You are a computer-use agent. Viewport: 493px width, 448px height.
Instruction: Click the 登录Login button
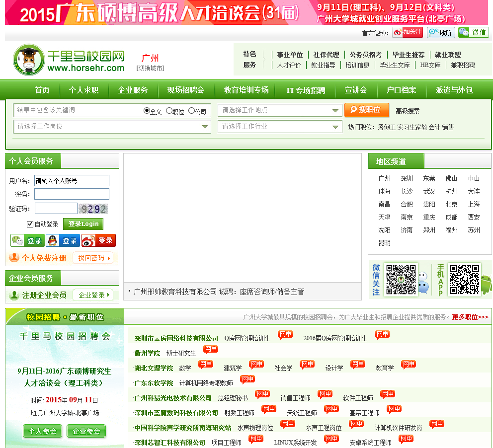[x=83, y=224]
